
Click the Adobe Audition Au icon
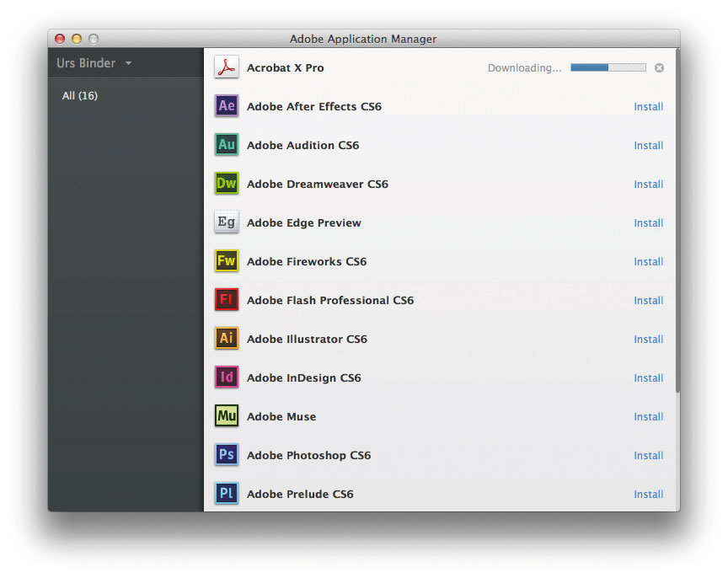226,145
